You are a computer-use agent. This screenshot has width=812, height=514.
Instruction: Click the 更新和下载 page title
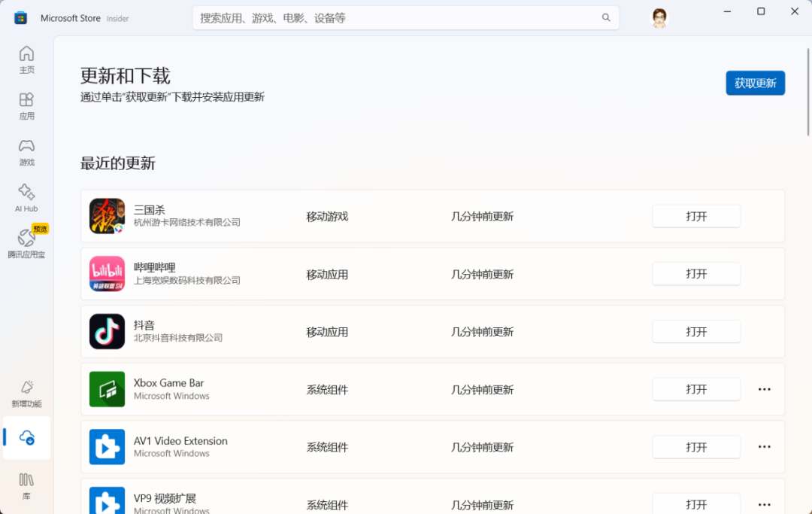[x=126, y=76]
